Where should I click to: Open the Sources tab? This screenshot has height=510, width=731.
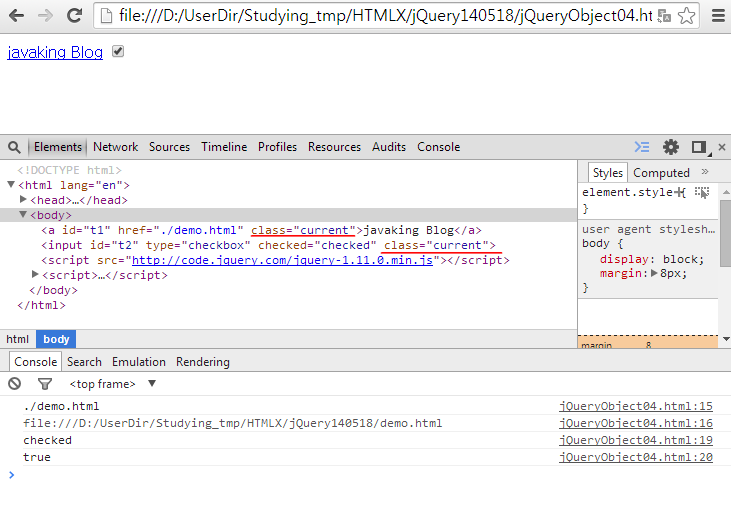tap(169, 147)
